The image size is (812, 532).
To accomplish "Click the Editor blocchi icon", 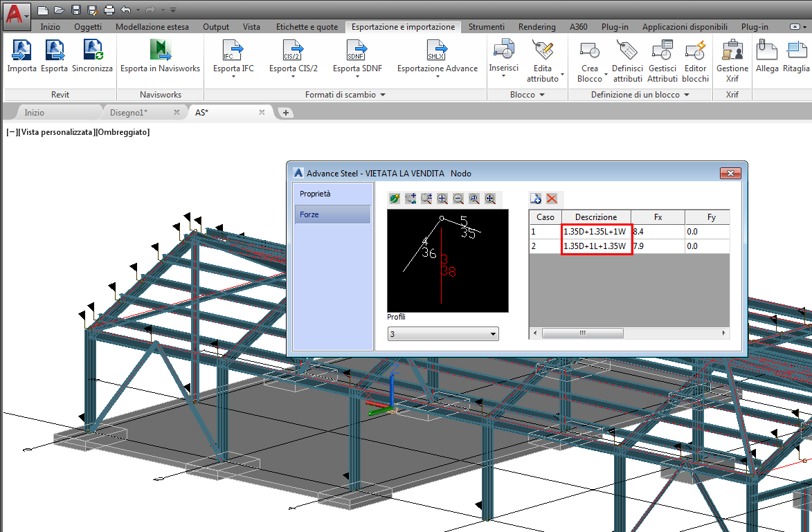I will click(x=696, y=50).
